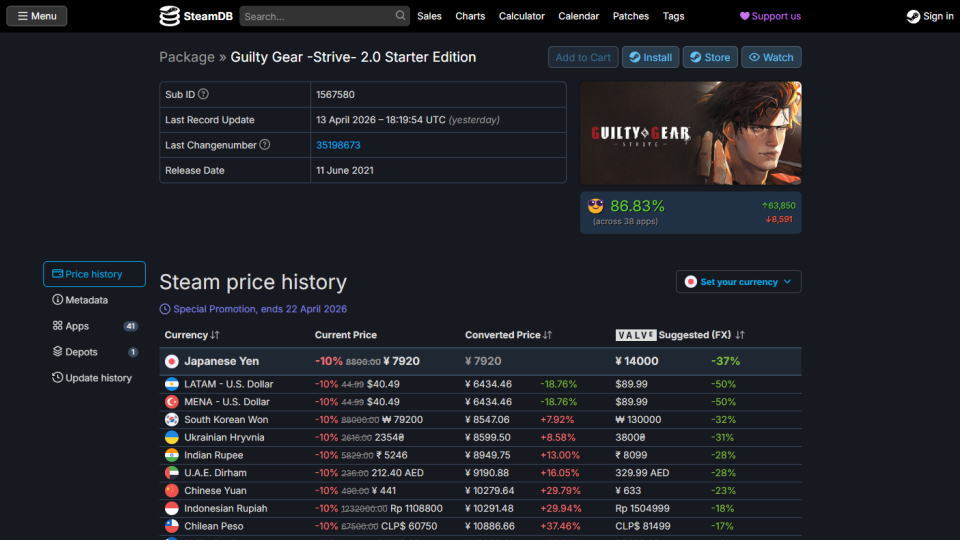Click the Japanese Yen flag icon
Screen dimensions: 960x540
click(x=172, y=361)
